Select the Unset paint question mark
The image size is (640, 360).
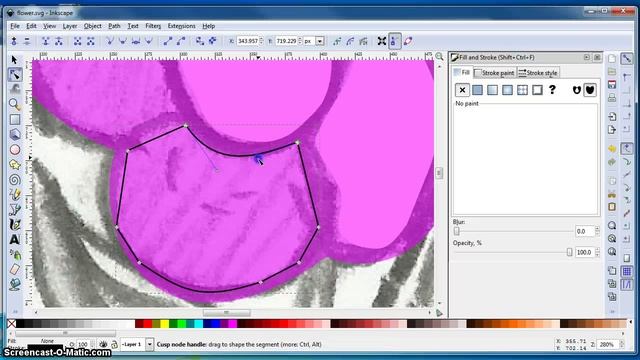tap(552, 90)
